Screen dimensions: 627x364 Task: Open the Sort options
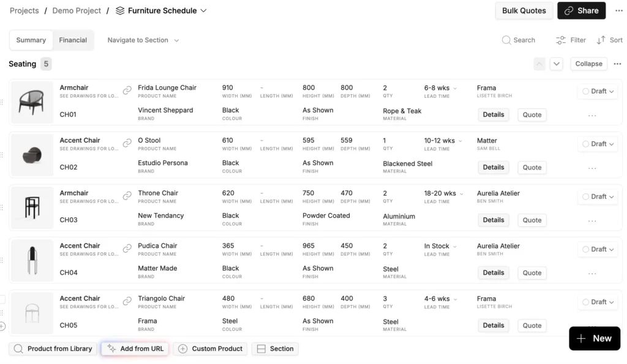[609, 40]
